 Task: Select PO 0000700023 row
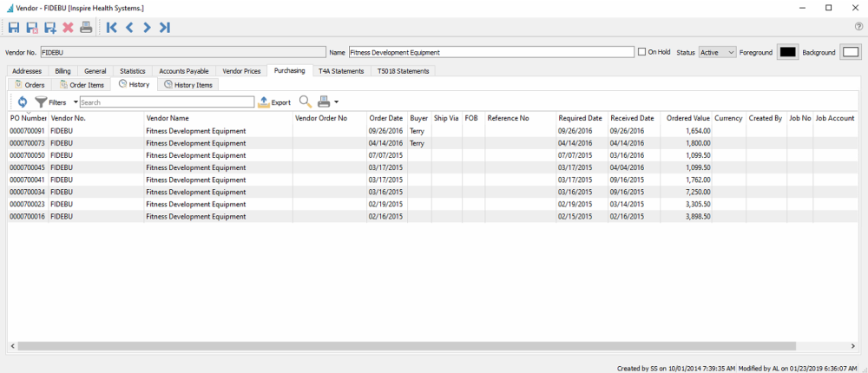click(434, 204)
